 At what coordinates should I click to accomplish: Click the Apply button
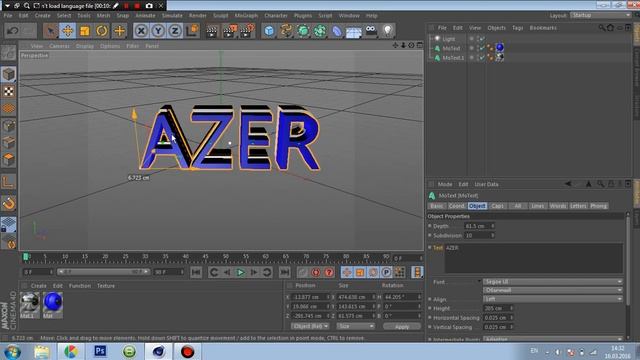pos(402,327)
